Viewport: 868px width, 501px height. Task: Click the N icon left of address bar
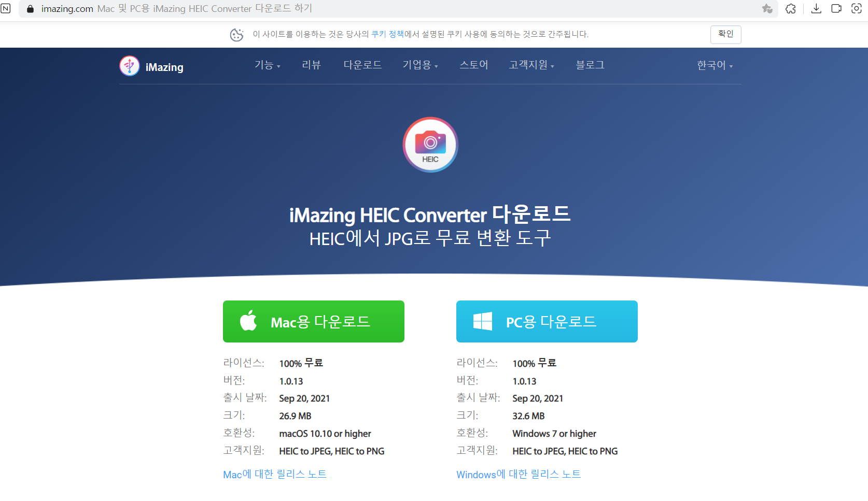[x=6, y=9]
